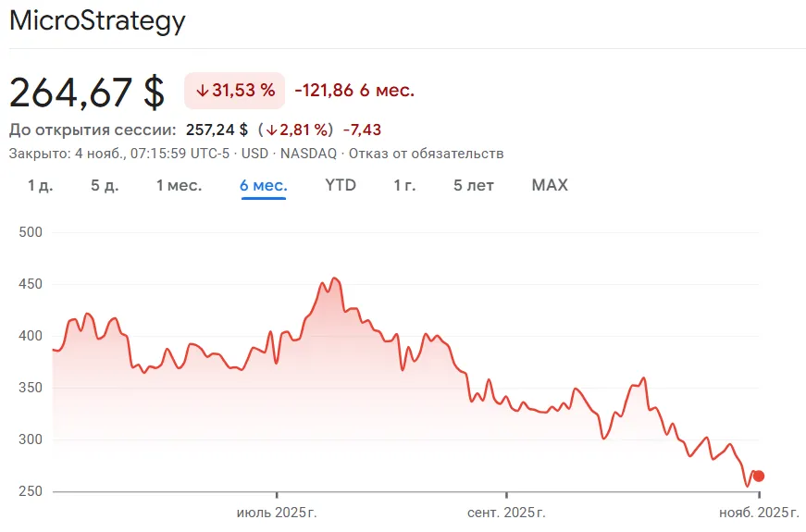Viewport: 806px width, 532px height.
Task: Click the active 6 мес. tab
Action: 264,185
